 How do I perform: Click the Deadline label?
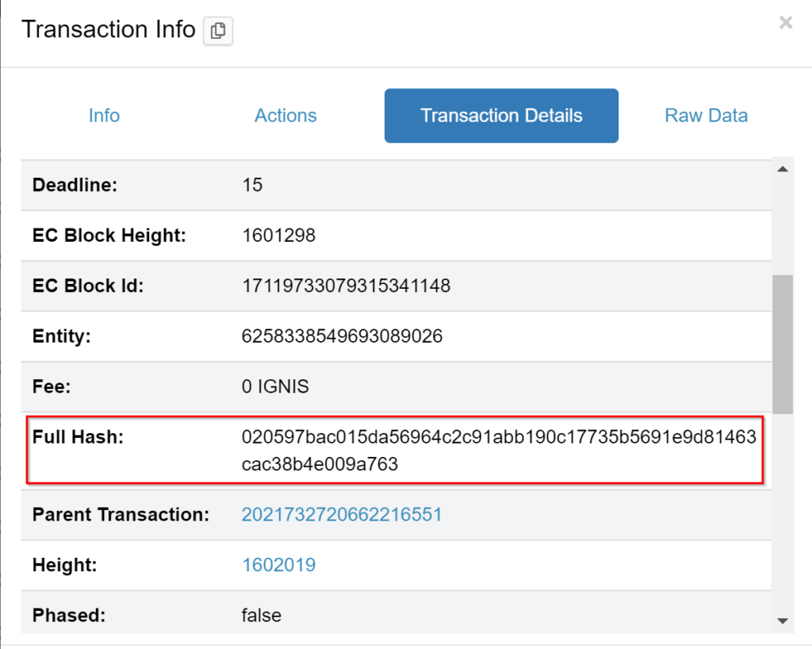tap(75, 185)
